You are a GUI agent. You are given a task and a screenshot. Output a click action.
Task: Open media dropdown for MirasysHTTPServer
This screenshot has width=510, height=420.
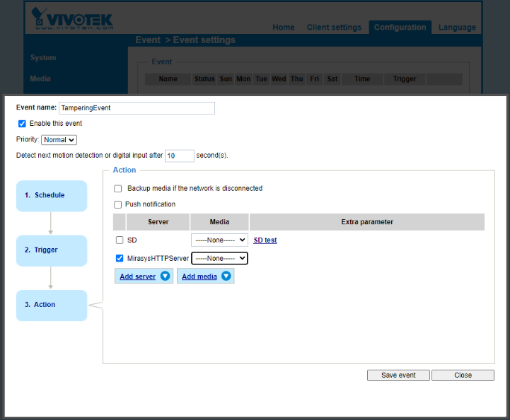pos(219,259)
